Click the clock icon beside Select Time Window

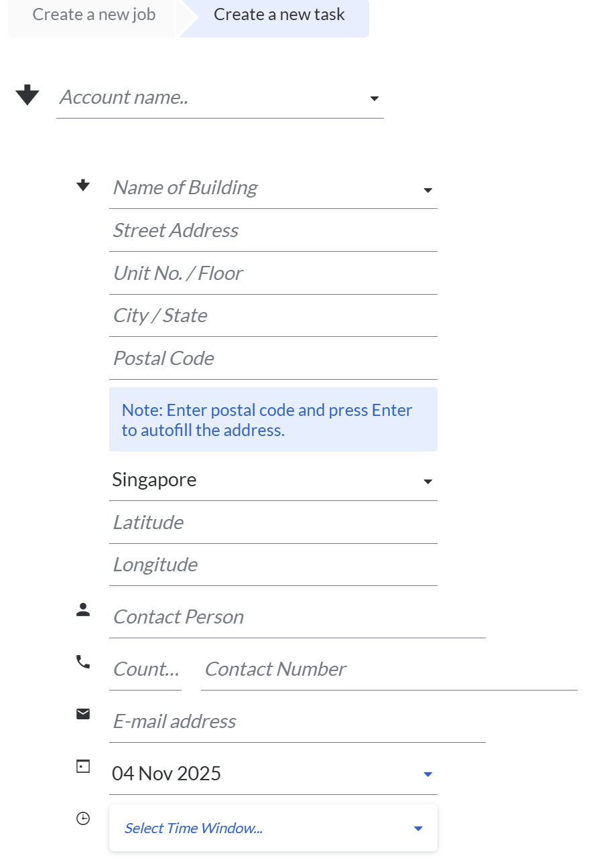point(83,818)
